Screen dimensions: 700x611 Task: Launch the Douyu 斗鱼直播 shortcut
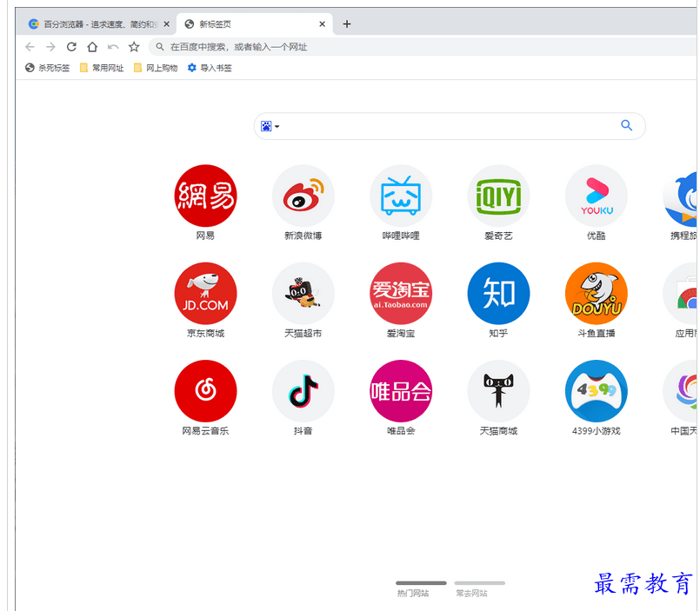point(596,294)
